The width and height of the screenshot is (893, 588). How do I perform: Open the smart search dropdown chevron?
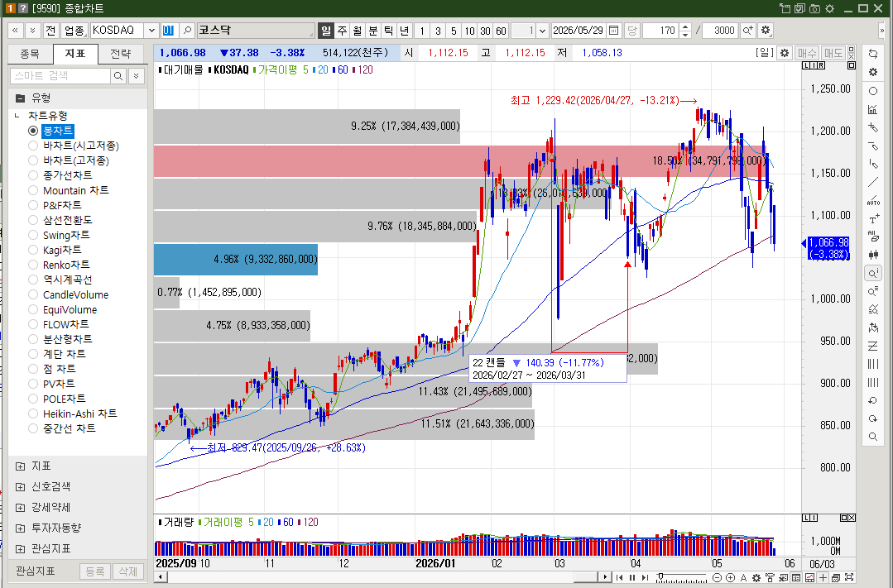click(x=136, y=76)
